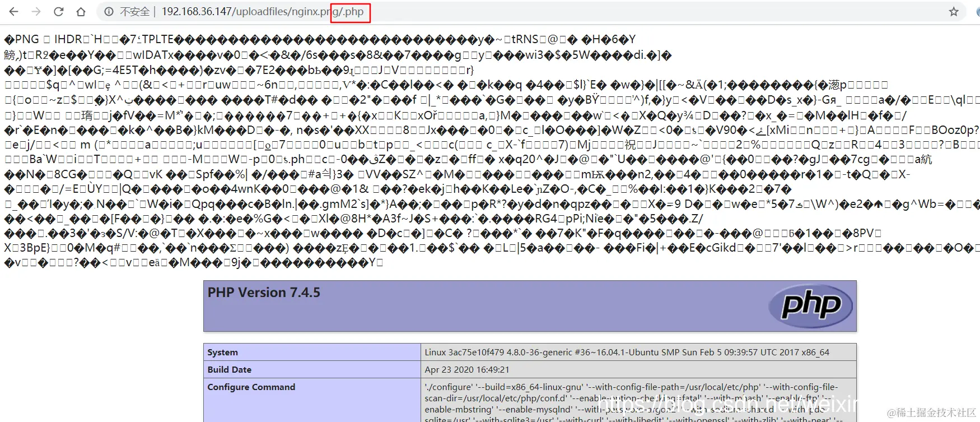Click the URL address bar text
The width and height of the screenshot is (980, 422).
click(x=262, y=11)
